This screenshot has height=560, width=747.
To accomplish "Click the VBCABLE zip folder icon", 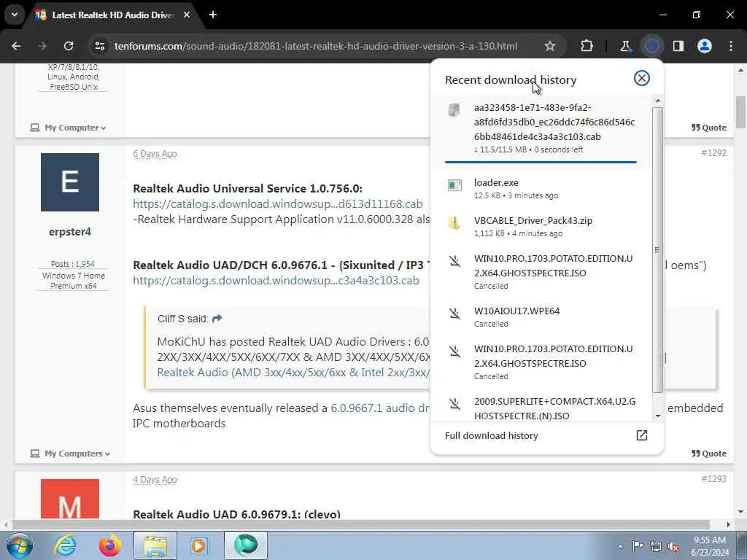I will pyautogui.click(x=454, y=222).
